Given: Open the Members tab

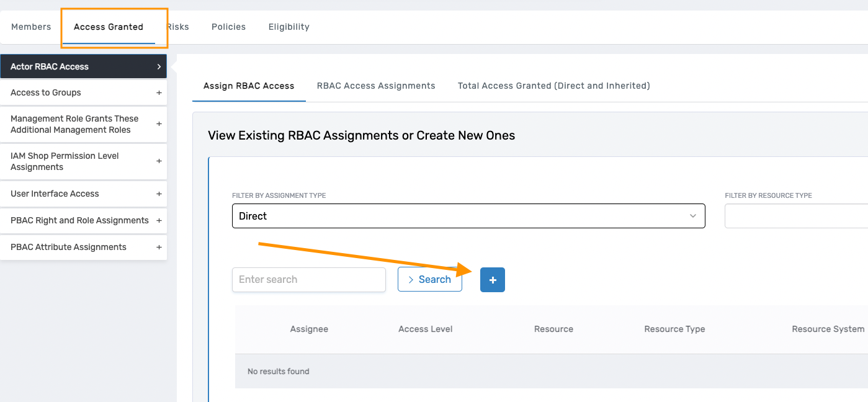Looking at the screenshot, I should point(31,27).
